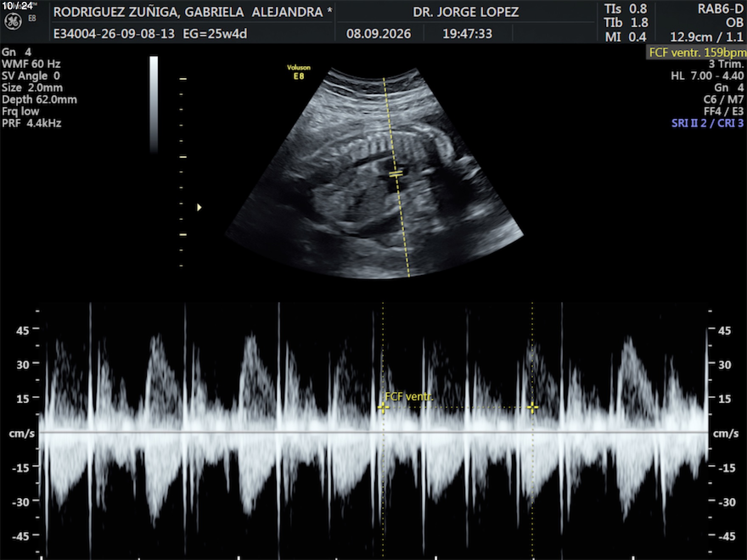This screenshot has width=747, height=560.
Task: Click the Doppler sample volume gate marker
Action: coord(396,174)
